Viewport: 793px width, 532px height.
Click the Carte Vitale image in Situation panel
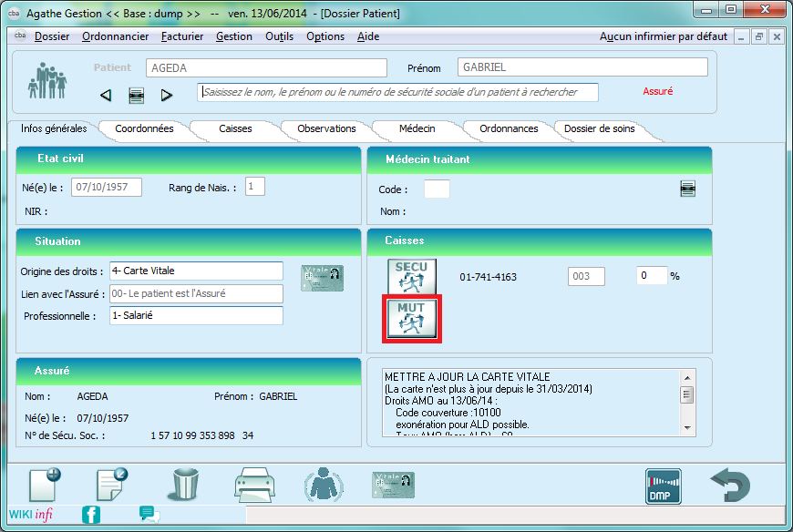pyautogui.click(x=322, y=278)
